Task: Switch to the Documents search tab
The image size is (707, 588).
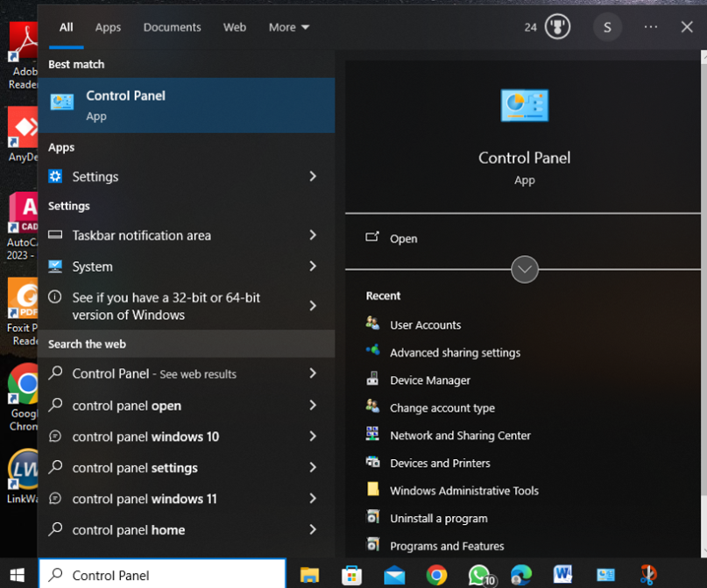Action: 172,27
